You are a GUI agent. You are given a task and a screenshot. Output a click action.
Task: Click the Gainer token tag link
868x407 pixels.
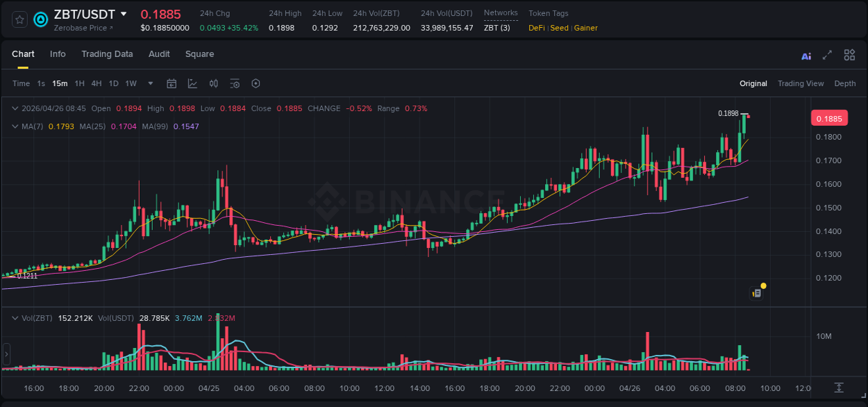pos(584,28)
